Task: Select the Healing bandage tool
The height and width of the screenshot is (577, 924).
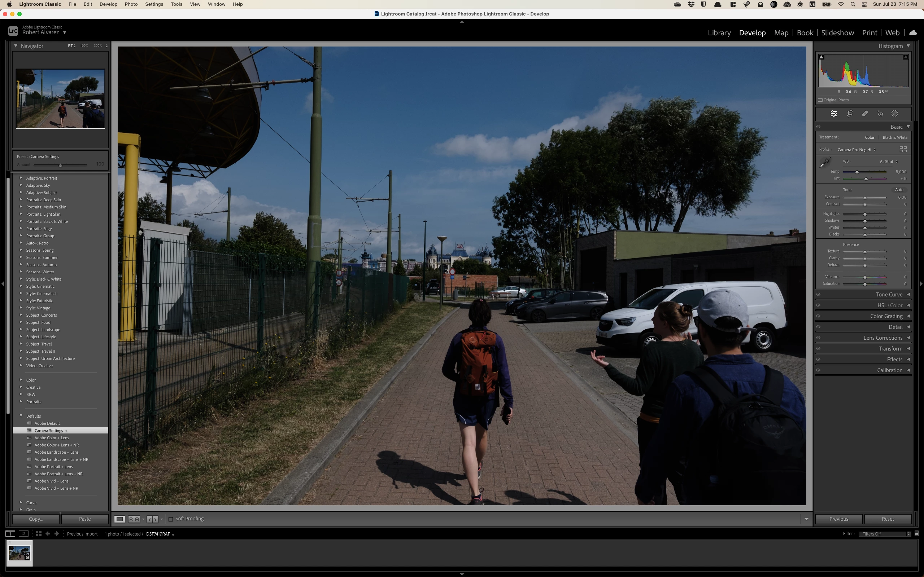Action: point(865,114)
